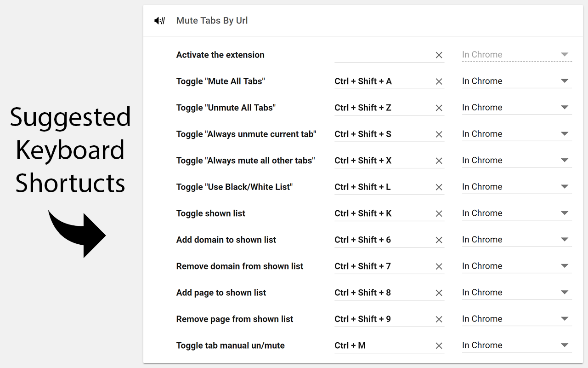This screenshot has width=588, height=368.
Task: Open scope dropdown for Toggle "Unmute All Tabs"
Action: [517, 108]
